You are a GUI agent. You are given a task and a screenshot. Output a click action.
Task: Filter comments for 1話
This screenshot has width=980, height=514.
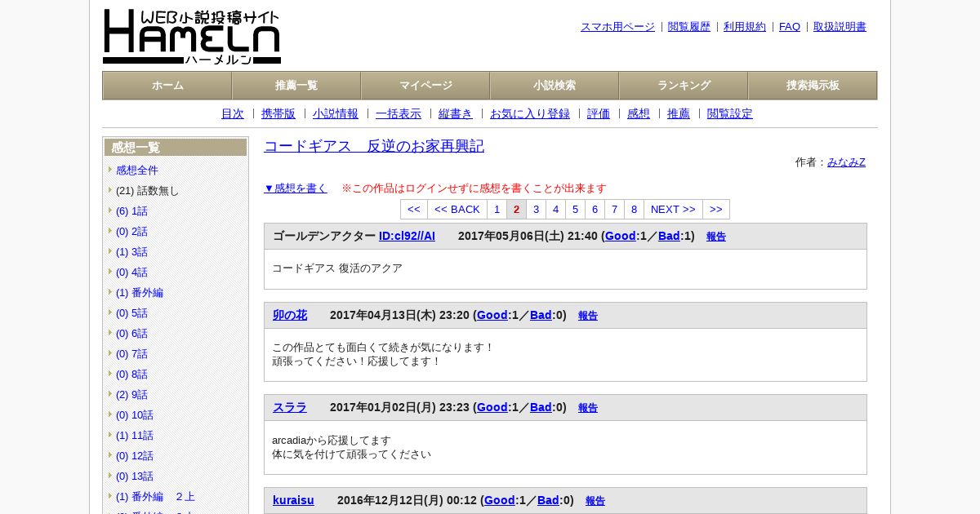pos(131,211)
